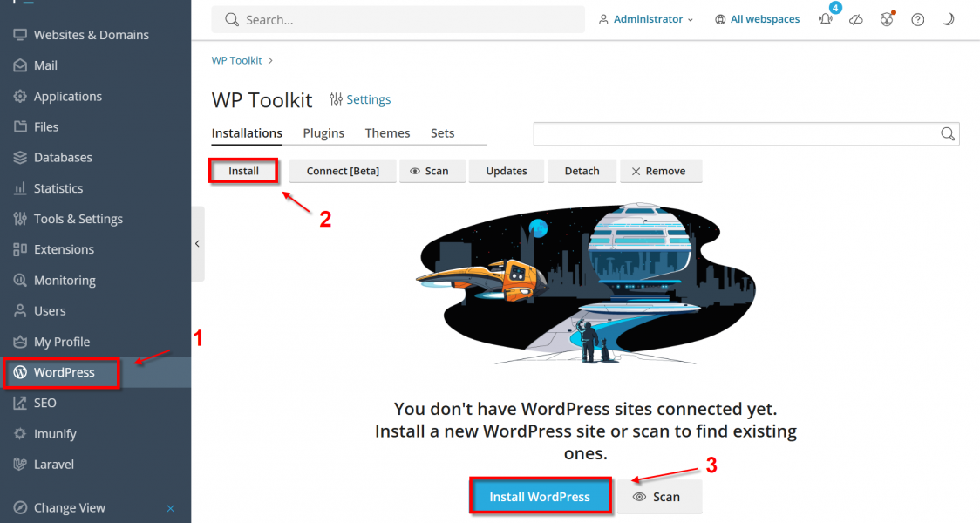Close the Change View item with X

(171, 509)
